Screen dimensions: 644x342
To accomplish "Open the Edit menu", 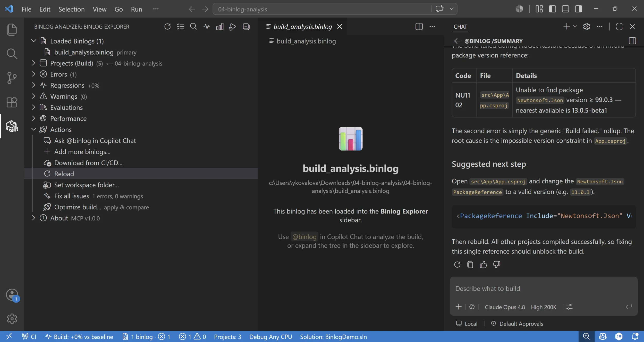I will pos(45,9).
